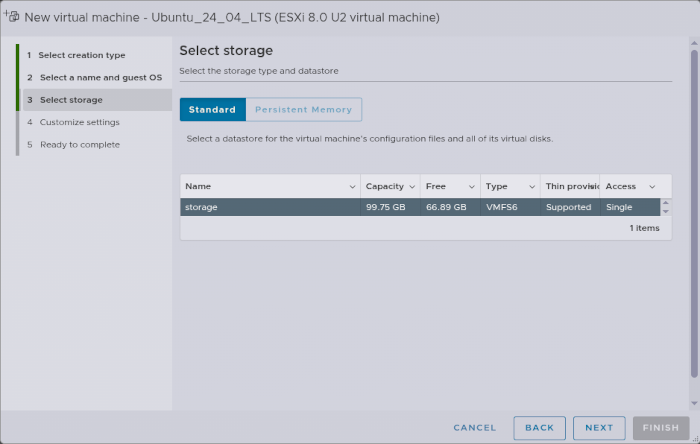700x444 pixels.
Task: Click the greyed-out FINISH button
Action: click(x=661, y=428)
